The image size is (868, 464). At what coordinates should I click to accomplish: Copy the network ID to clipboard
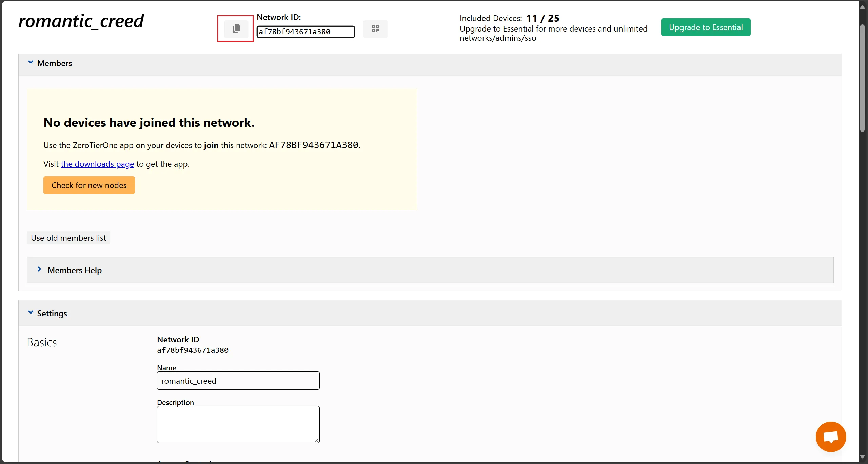click(236, 28)
